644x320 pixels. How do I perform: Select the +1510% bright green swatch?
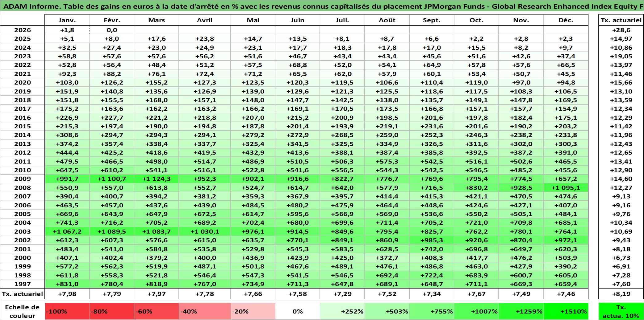click(x=566, y=311)
